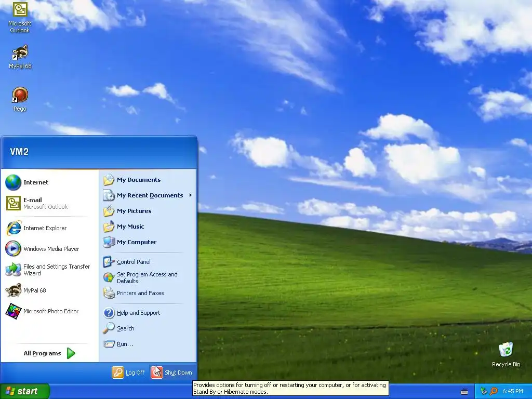532x399 pixels.
Task: Click the E-mail Outlook icon in Start menu
Action: 13,203
